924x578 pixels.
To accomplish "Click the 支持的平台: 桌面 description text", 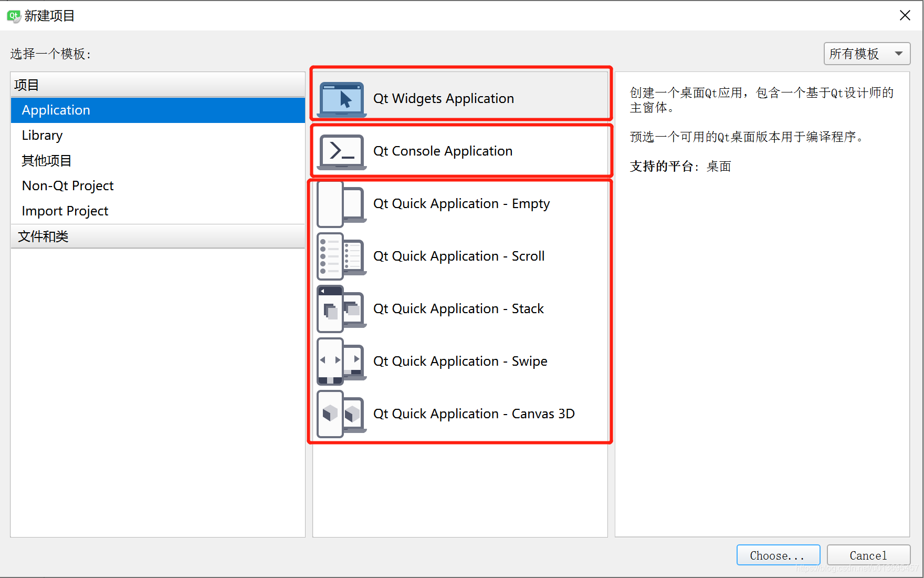I will point(680,167).
